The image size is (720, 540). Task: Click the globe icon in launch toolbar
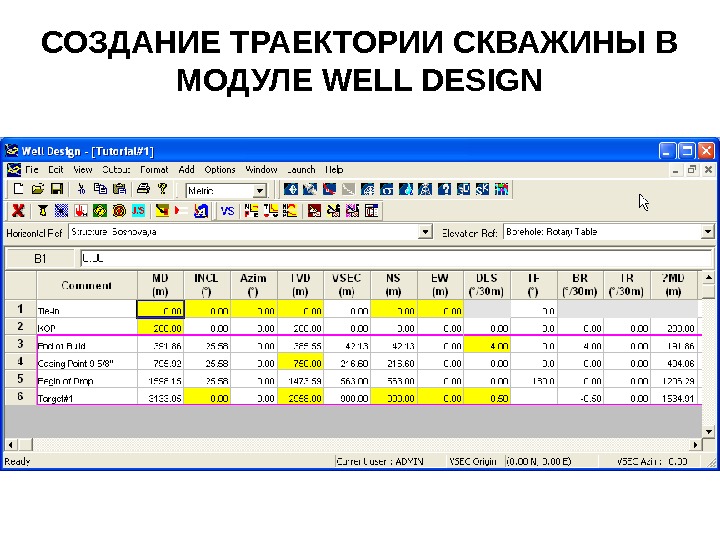coord(291,189)
